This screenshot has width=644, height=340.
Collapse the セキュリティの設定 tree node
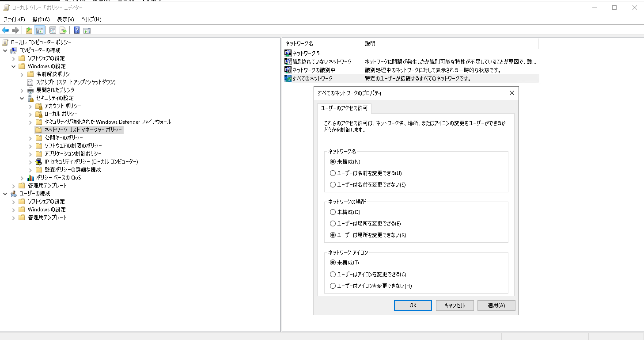point(21,98)
